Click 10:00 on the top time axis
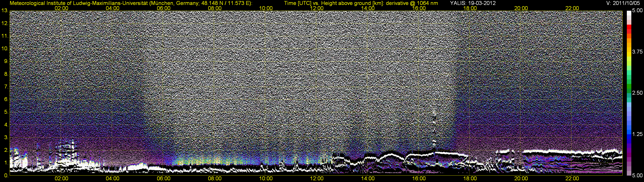 coord(266,8)
